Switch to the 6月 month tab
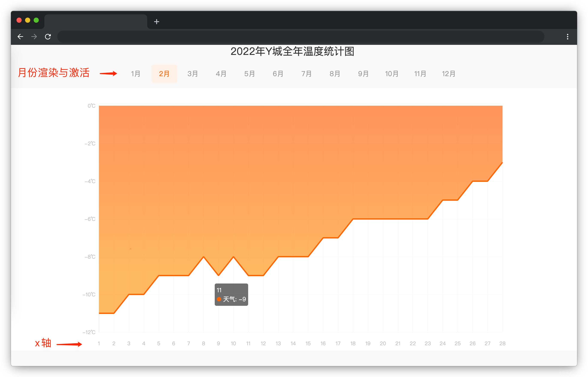The image size is (588, 377). pyautogui.click(x=278, y=74)
